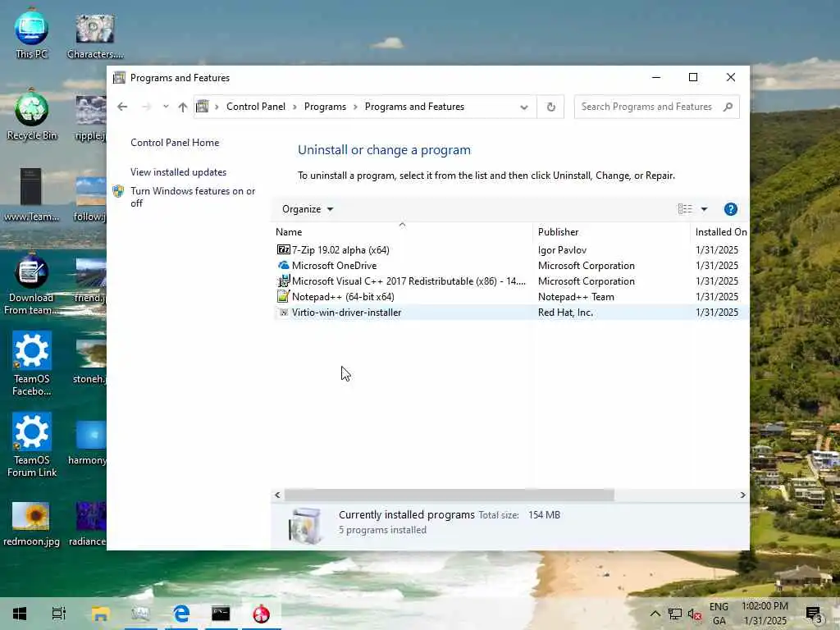The height and width of the screenshot is (630, 840).
Task: Expand the view options dropdown arrow
Action: pyautogui.click(x=704, y=209)
